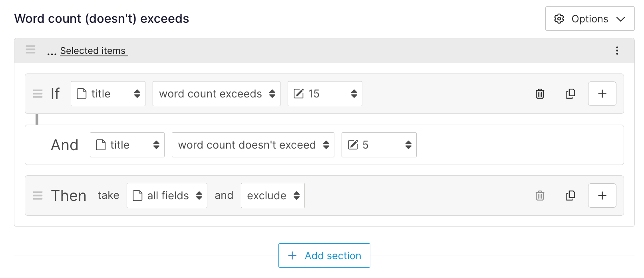644x278 pixels.
Task: Duplicate the Then action row
Action: (x=570, y=196)
